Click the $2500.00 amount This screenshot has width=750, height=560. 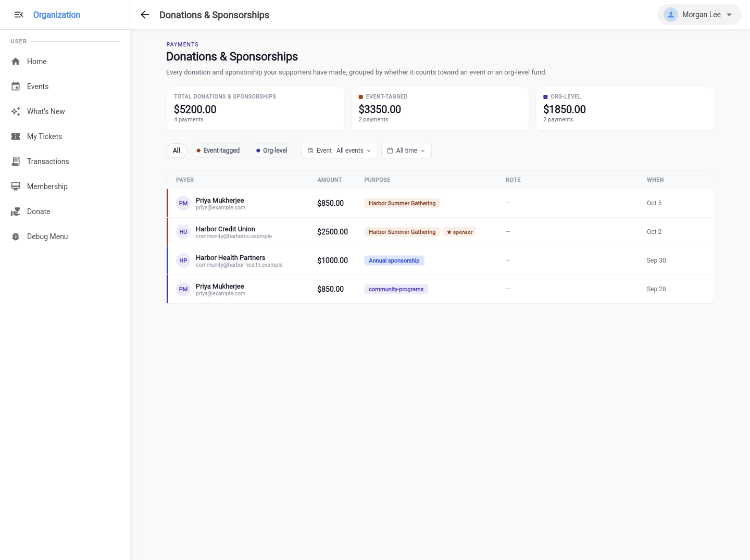332,232
